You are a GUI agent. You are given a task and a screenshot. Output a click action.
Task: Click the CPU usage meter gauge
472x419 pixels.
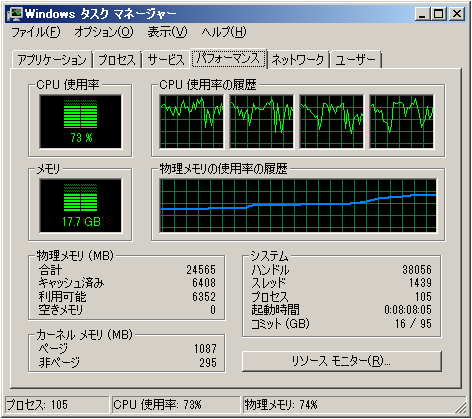point(80,121)
